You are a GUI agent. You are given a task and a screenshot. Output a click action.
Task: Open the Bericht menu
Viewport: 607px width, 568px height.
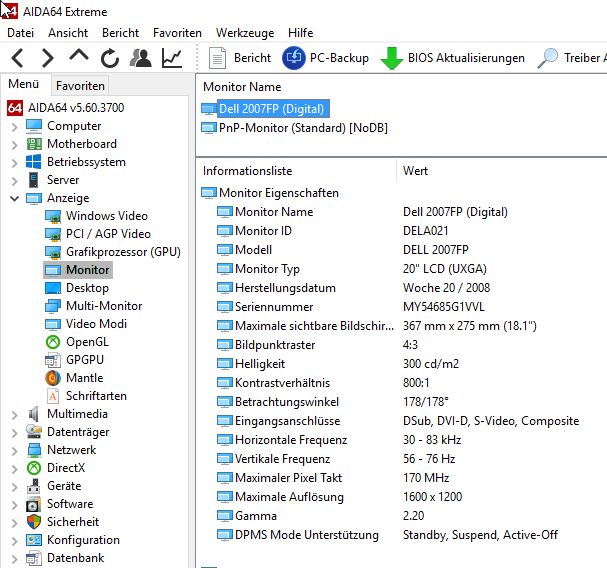click(120, 33)
